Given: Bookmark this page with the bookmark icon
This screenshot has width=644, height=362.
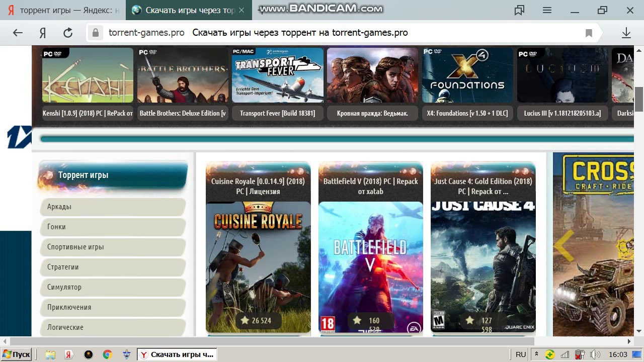Looking at the screenshot, I should pyautogui.click(x=589, y=33).
